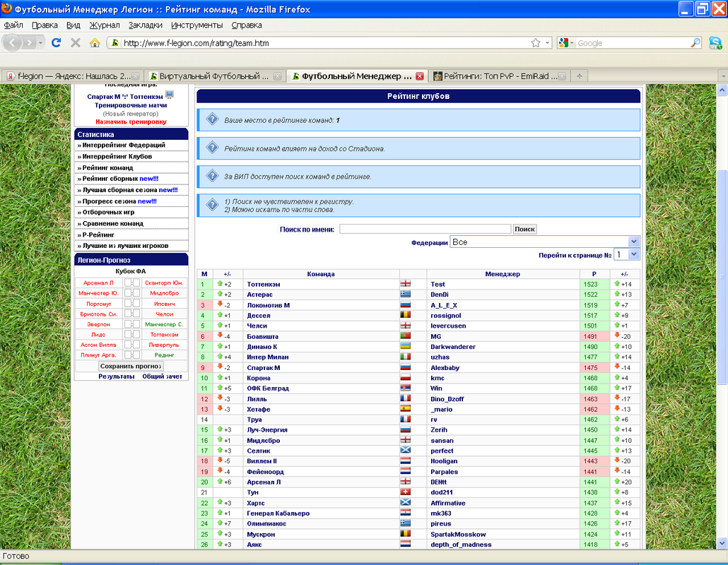Screen dimensions: 728x565
Task: Click the scrollbar down arrow
Action: pyautogui.click(x=722, y=542)
